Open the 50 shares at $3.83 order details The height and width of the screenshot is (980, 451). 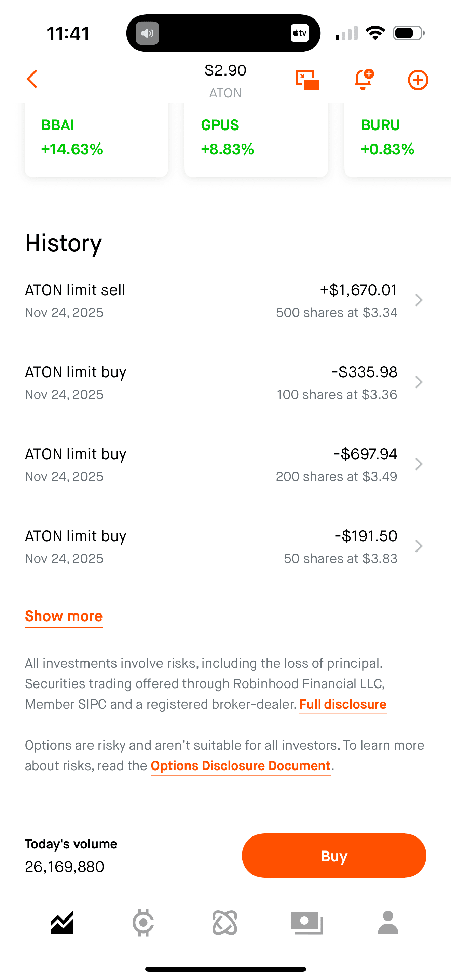(x=419, y=546)
